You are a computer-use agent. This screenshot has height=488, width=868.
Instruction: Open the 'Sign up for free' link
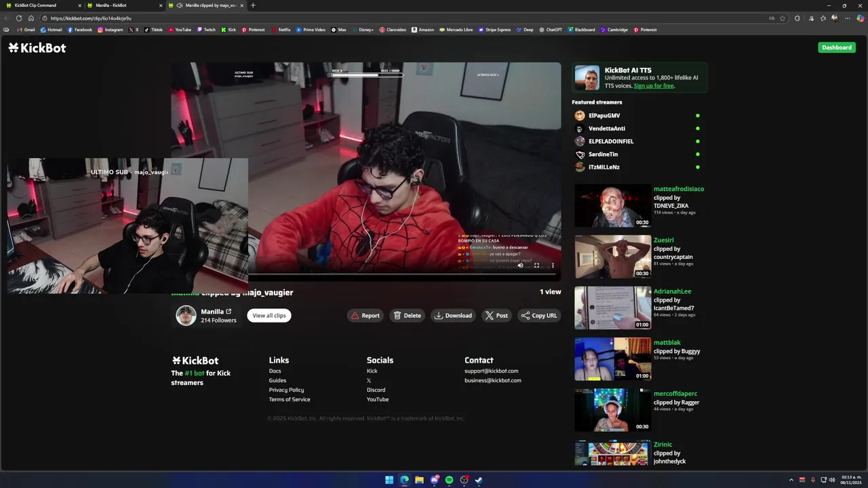654,86
